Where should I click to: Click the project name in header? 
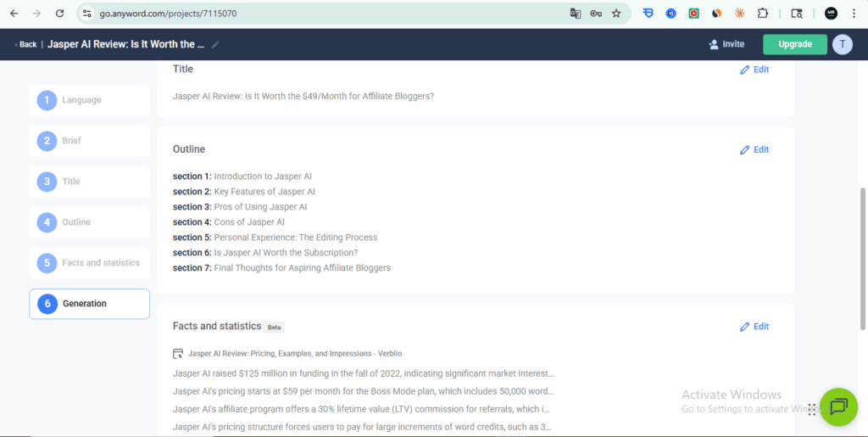[125, 44]
